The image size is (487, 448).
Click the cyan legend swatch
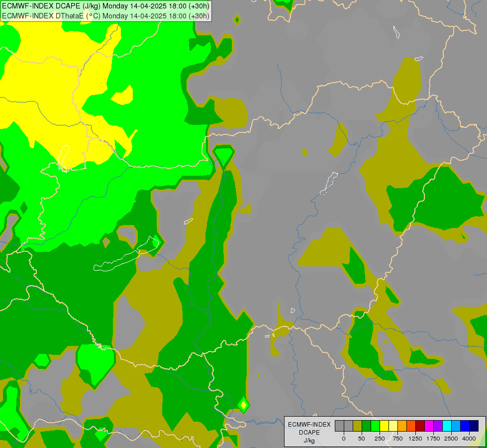(447, 426)
